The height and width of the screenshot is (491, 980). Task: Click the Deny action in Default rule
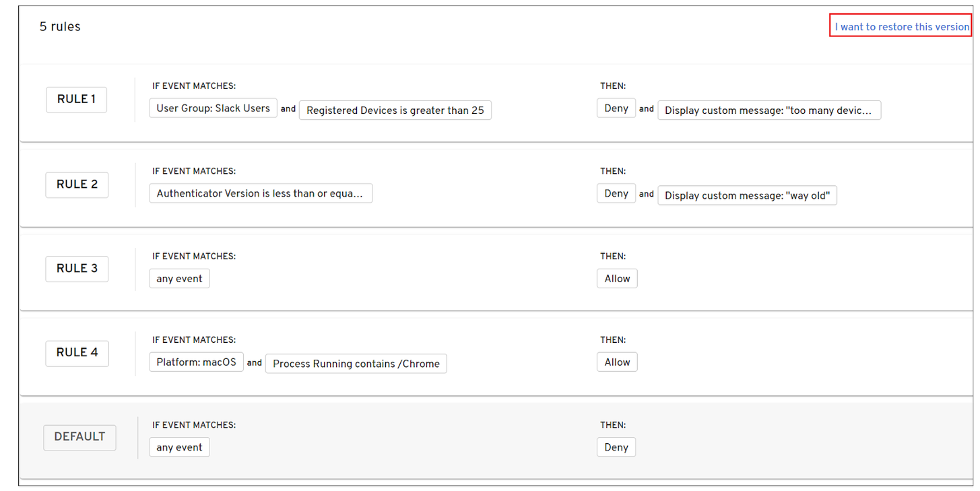point(616,447)
